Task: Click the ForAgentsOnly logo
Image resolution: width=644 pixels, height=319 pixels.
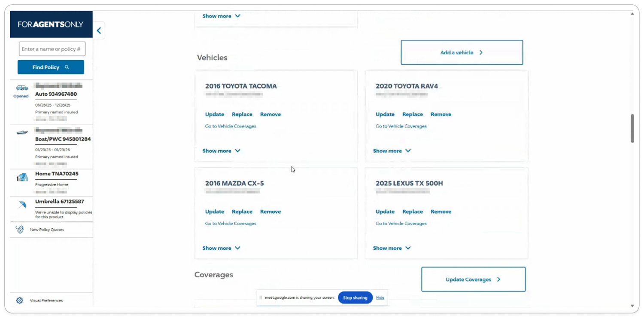Action: click(51, 25)
